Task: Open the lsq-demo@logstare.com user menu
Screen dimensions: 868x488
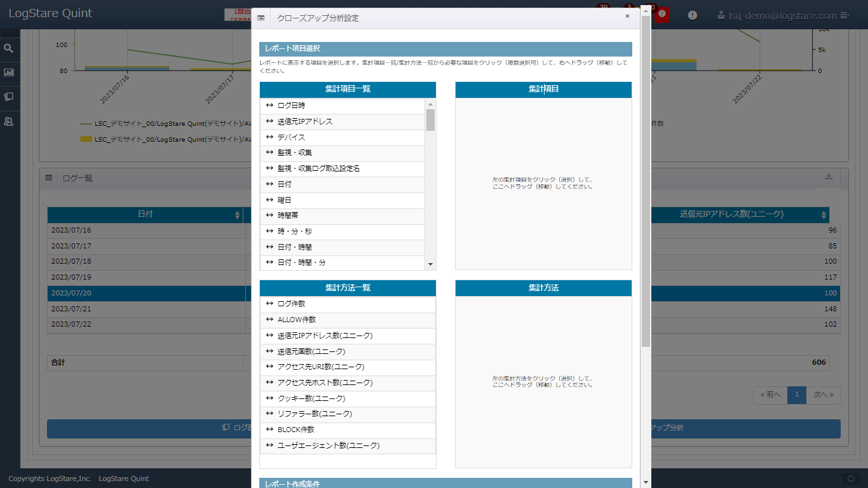Action: tap(783, 15)
